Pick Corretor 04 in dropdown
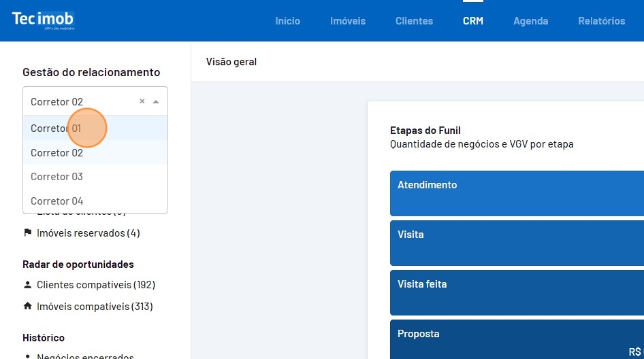This screenshot has height=359, width=644. click(57, 201)
